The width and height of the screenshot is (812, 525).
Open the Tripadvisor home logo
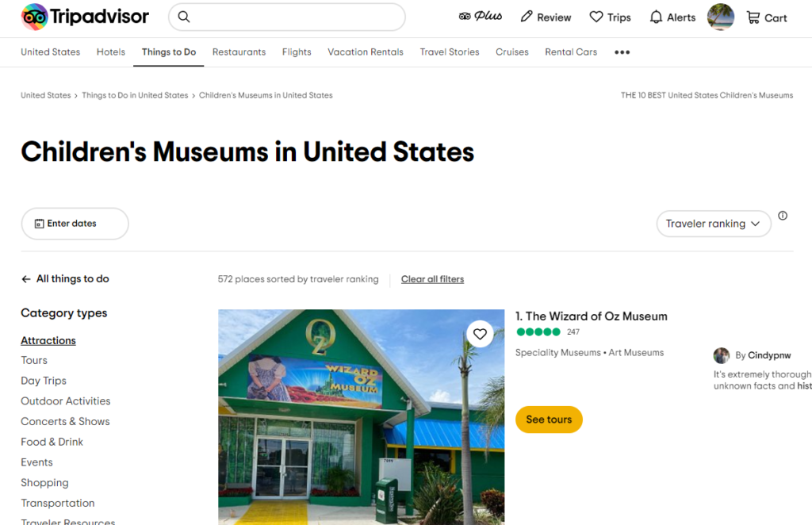point(84,17)
